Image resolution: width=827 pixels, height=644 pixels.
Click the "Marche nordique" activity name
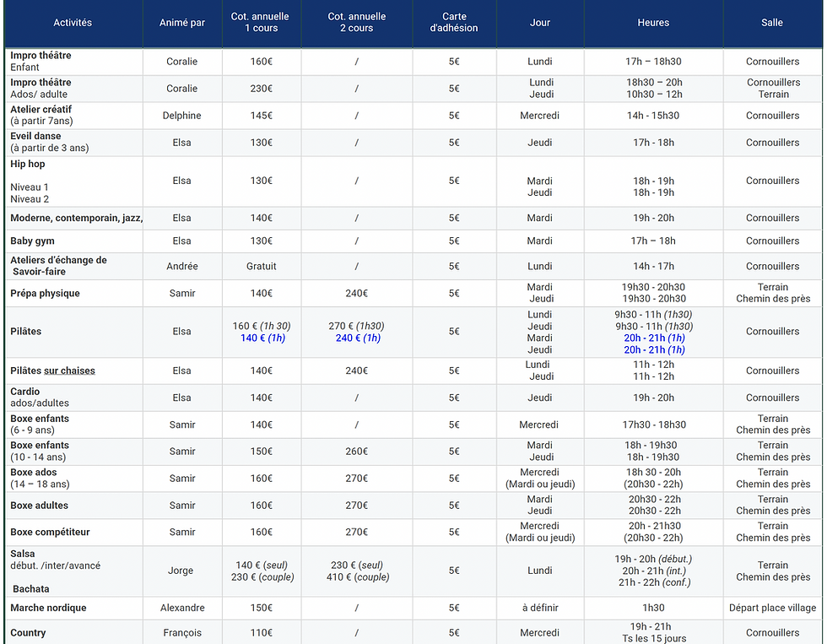click(49, 609)
